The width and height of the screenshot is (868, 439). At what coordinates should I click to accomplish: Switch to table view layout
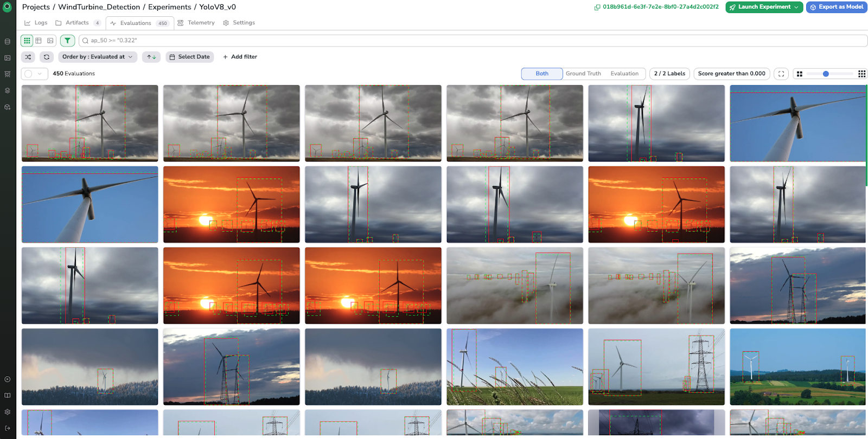pos(39,41)
